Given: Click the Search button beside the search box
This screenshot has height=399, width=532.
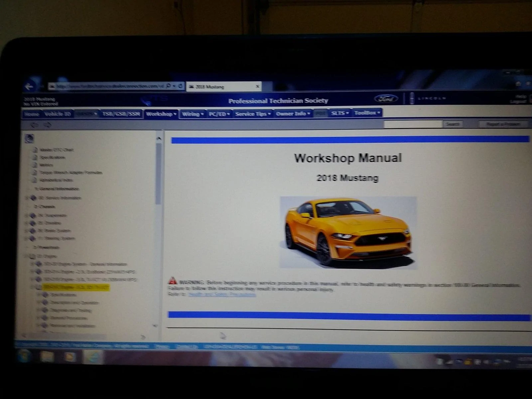Looking at the screenshot, I should (x=452, y=124).
